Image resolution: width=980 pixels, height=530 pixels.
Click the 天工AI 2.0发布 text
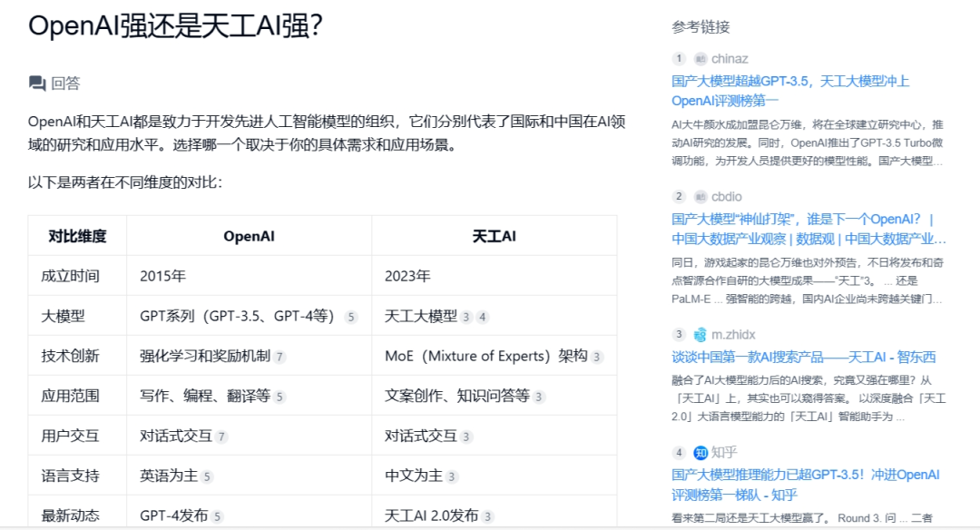point(431,515)
